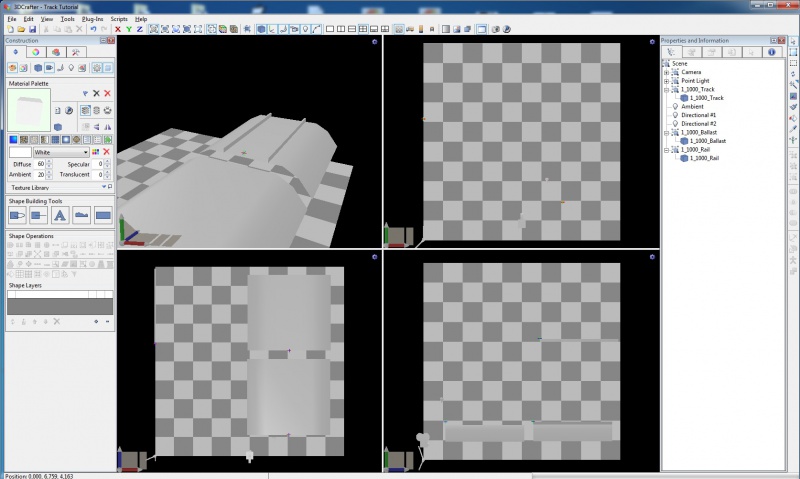The height and width of the screenshot is (479, 800).
Task: Open the Plug-Ins menu
Action: point(92,19)
